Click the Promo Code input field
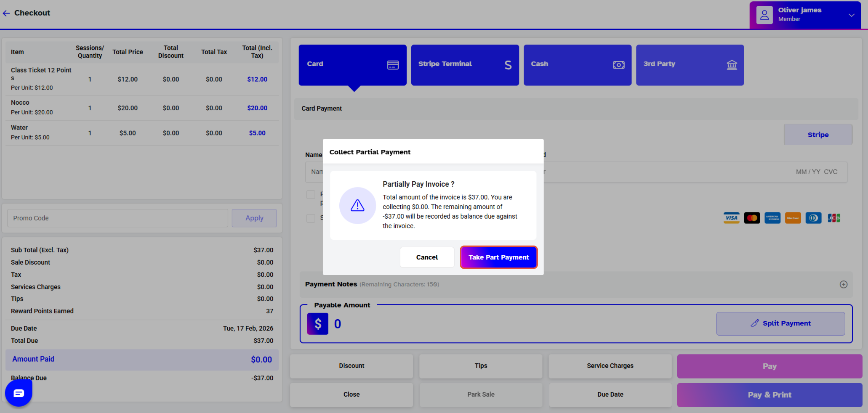The width and height of the screenshot is (868, 413). tap(117, 218)
